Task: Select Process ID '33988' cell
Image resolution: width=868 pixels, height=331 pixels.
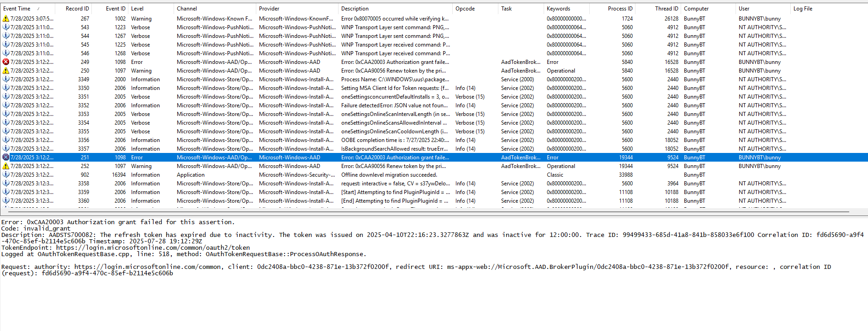Action: [x=626, y=175]
